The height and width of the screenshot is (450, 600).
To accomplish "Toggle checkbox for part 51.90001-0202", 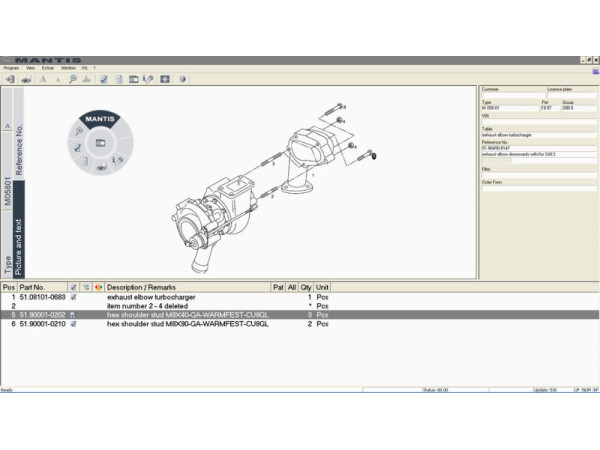I will click(73, 315).
